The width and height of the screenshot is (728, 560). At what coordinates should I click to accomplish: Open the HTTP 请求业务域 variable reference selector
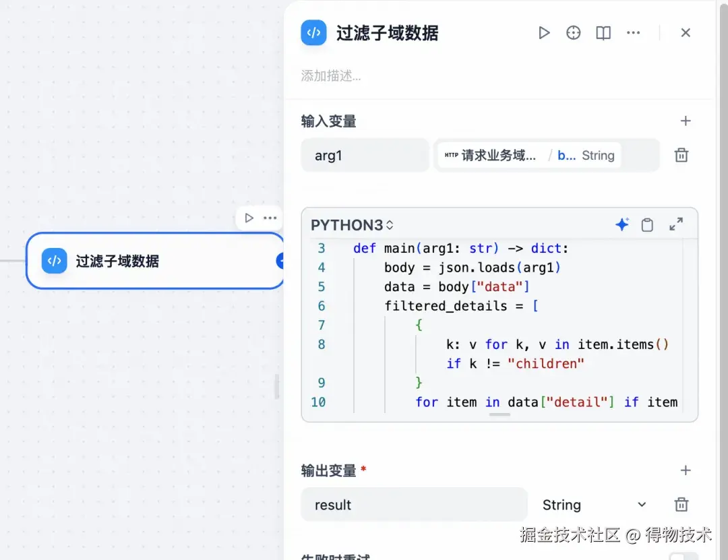click(547, 155)
